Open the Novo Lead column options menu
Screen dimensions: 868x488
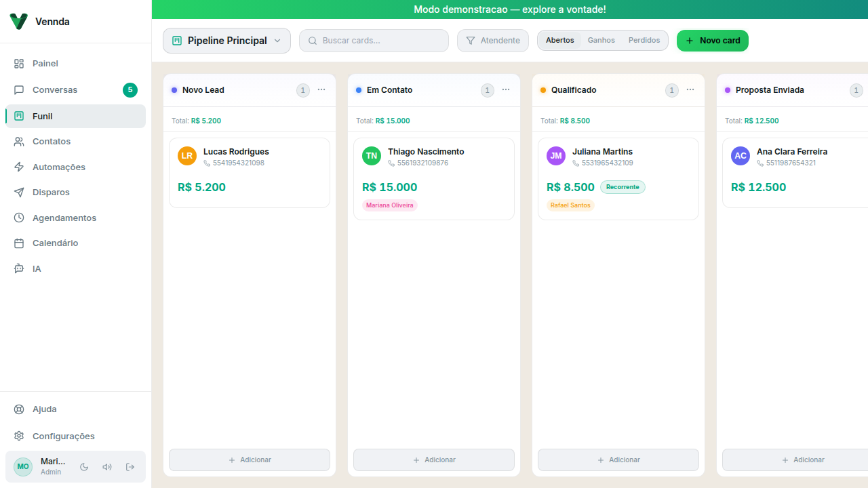coord(321,89)
